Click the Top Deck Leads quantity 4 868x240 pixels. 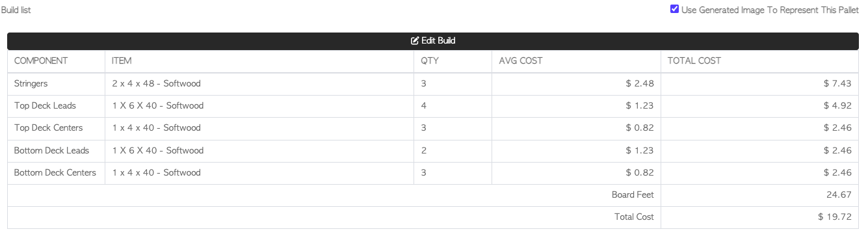(424, 106)
